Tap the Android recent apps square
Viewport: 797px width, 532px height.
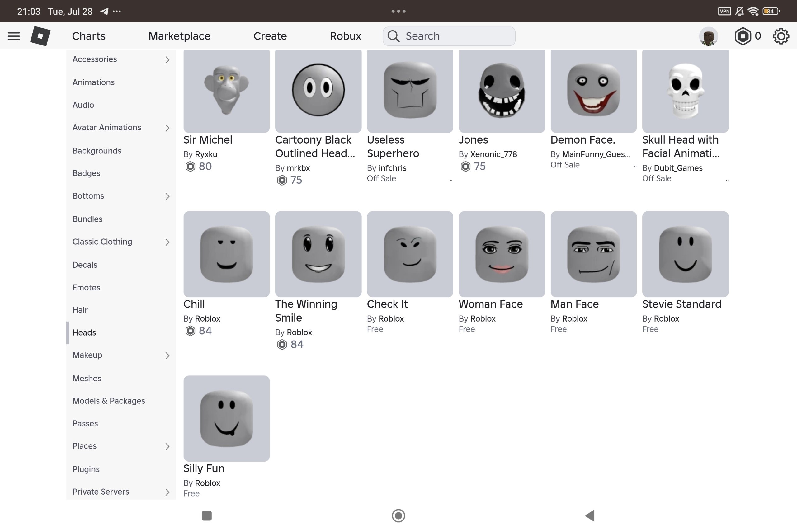(x=207, y=516)
